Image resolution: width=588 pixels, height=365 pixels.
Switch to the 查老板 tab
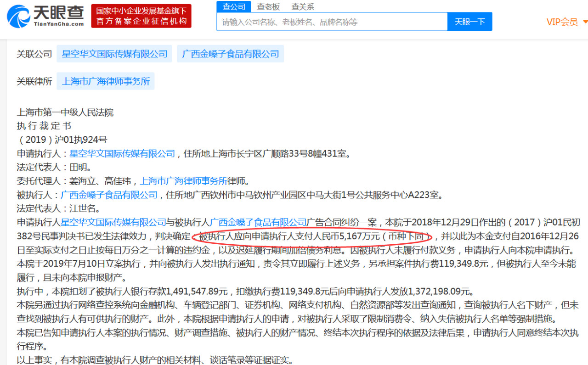(x=268, y=6)
